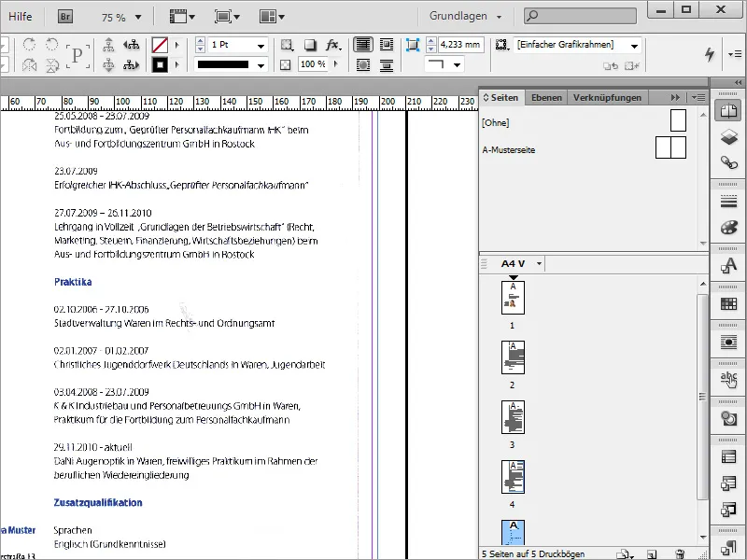This screenshot has height=560, width=747.
Task: Open corner shape dropdown
Action: [457, 64]
